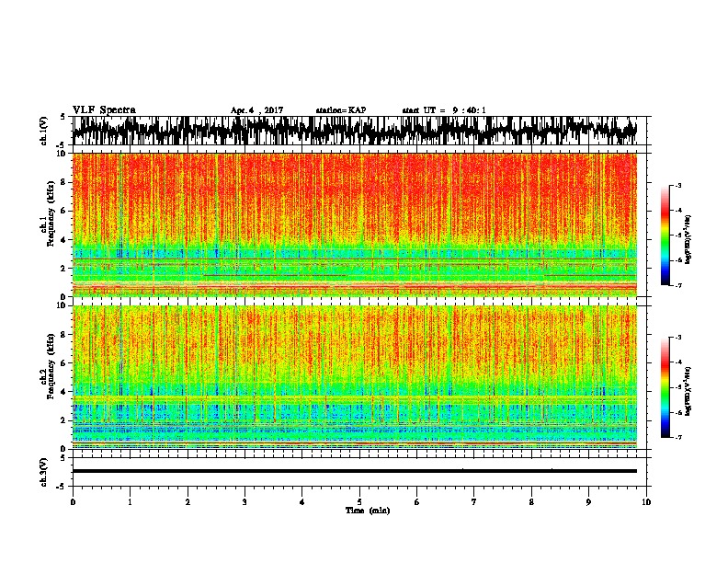Click the 'start UT = 9:40:1' label
The width and height of the screenshot is (728, 563).
click(444, 110)
